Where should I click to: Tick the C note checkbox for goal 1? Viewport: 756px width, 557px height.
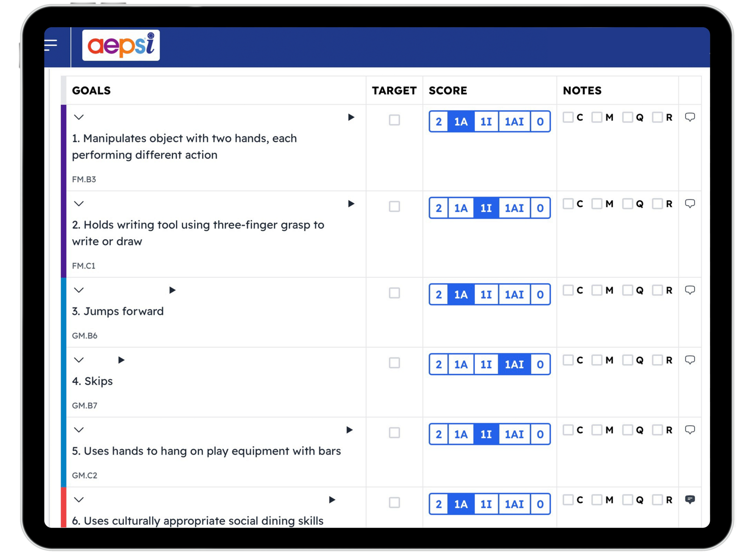tap(568, 117)
